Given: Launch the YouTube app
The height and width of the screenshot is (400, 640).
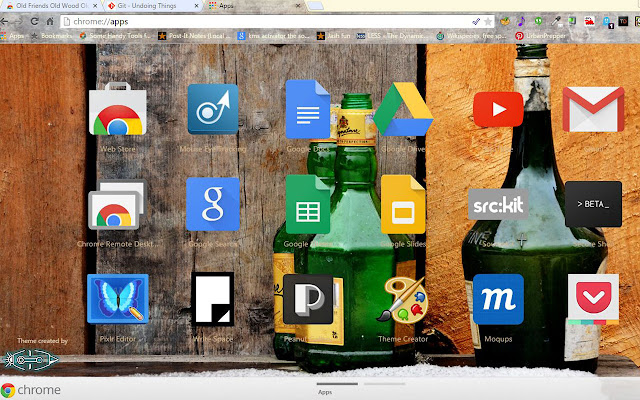Looking at the screenshot, I should [x=498, y=109].
